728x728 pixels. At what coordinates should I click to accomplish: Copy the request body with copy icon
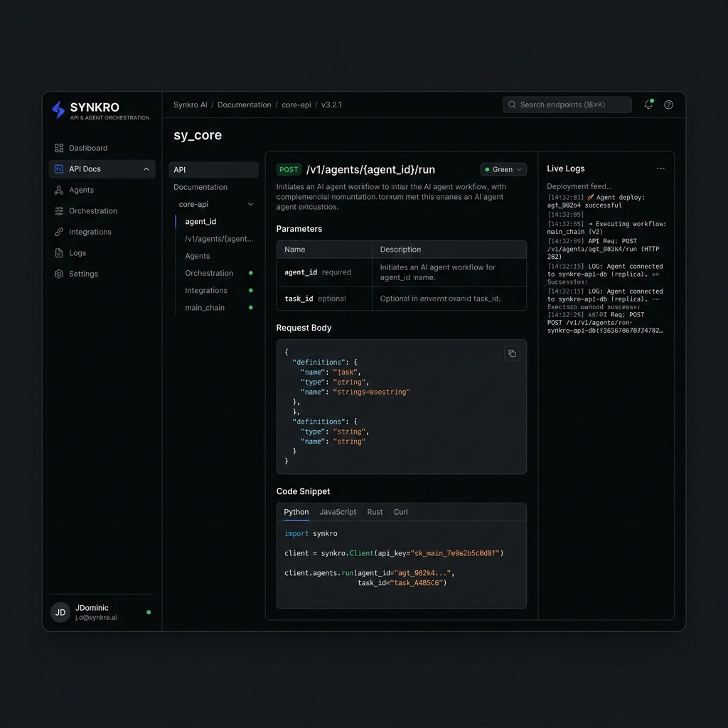pos(512,354)
